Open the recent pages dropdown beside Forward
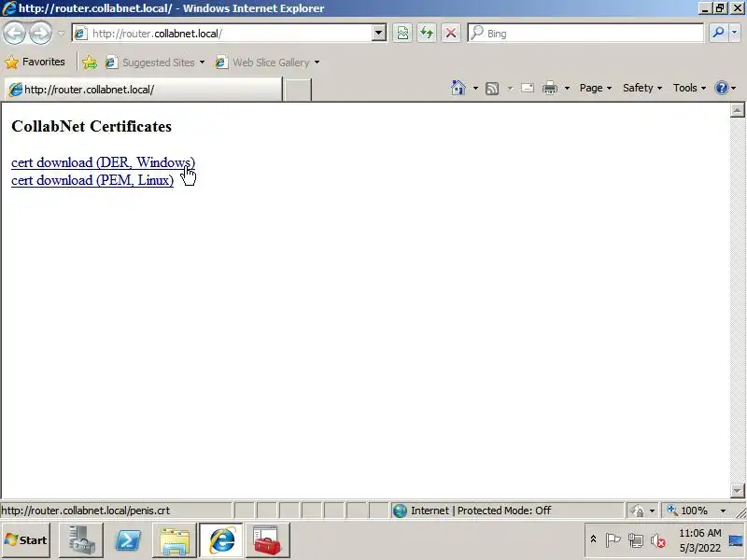747x560 pixels. pyautogui.click(x=61, y=34)
